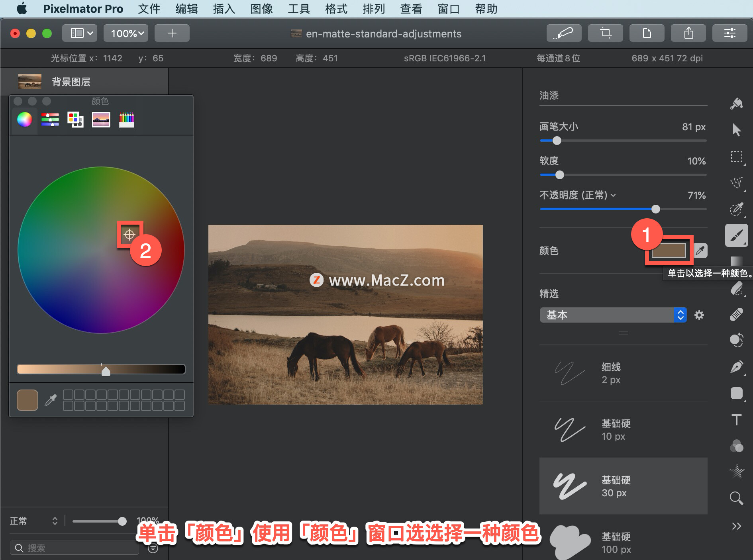Screen dimensions: 753x560
Task: Click the color wheel crosshair picker area
Action: click(129, 235)
